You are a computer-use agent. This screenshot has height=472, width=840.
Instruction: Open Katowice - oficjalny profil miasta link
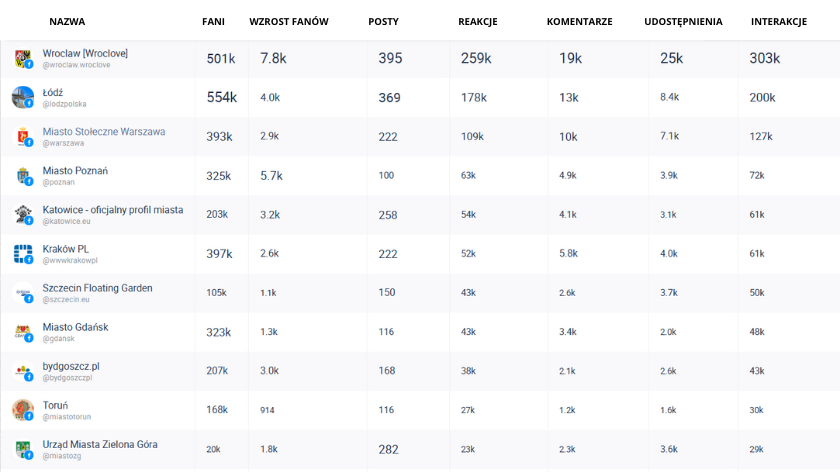pos(112,210)
